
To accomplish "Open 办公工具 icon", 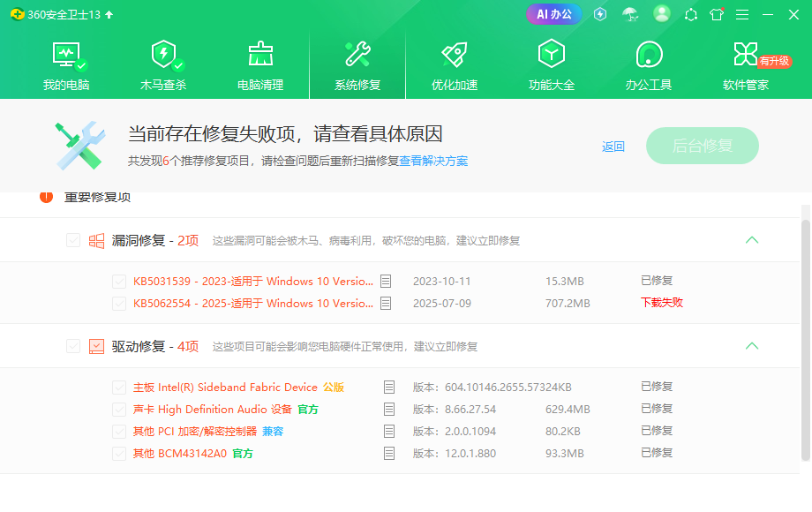I will 649,54.
